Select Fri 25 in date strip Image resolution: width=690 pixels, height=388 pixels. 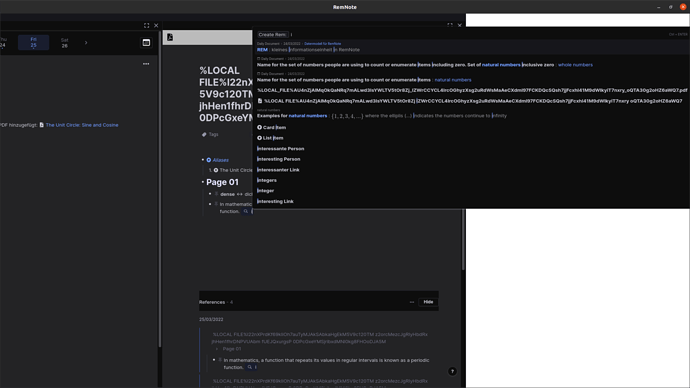point(33,43)
